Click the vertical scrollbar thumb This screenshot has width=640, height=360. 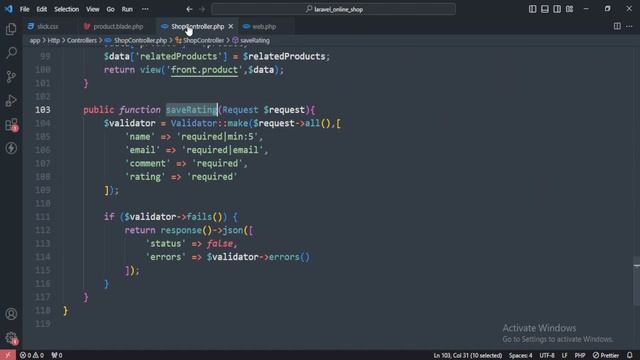coord(637,280)
